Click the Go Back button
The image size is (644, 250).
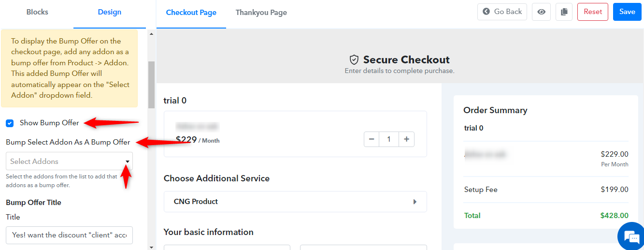tap(502, 12)
